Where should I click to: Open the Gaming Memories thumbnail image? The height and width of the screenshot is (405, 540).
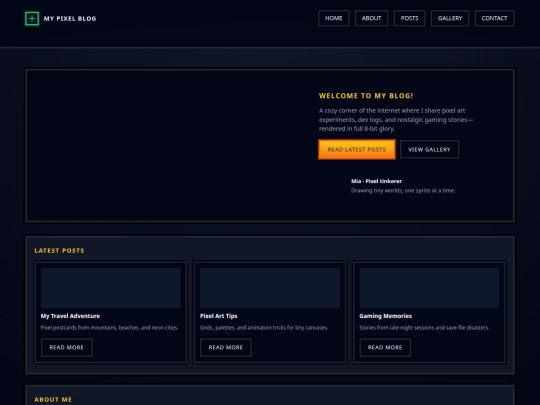pos(429,288)
